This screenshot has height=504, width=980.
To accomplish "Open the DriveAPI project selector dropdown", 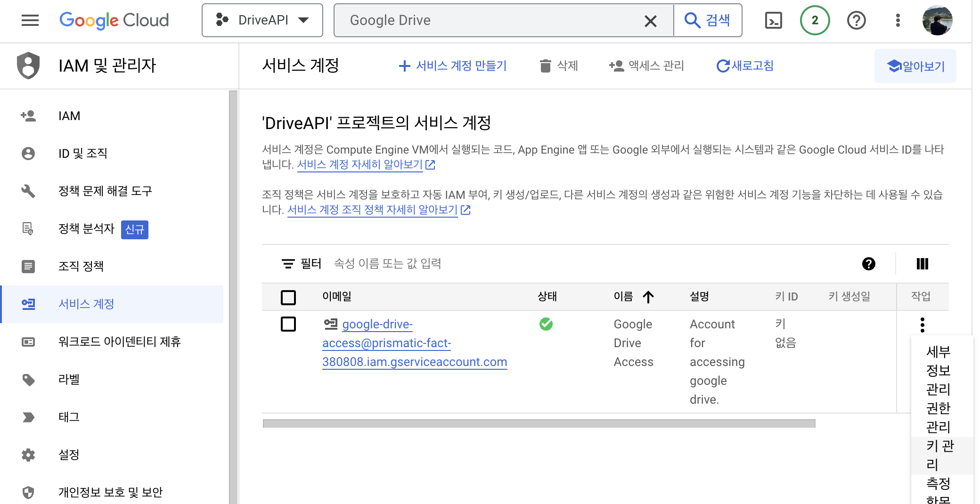I will 262,20.
